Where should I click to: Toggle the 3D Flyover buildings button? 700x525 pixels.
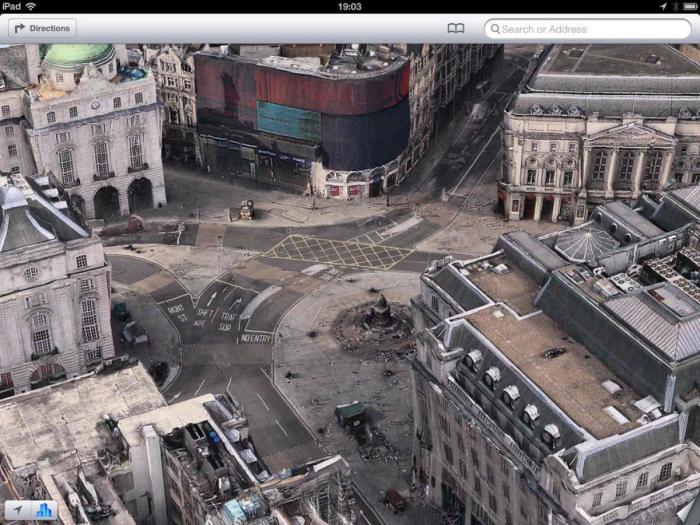point(44,510)
